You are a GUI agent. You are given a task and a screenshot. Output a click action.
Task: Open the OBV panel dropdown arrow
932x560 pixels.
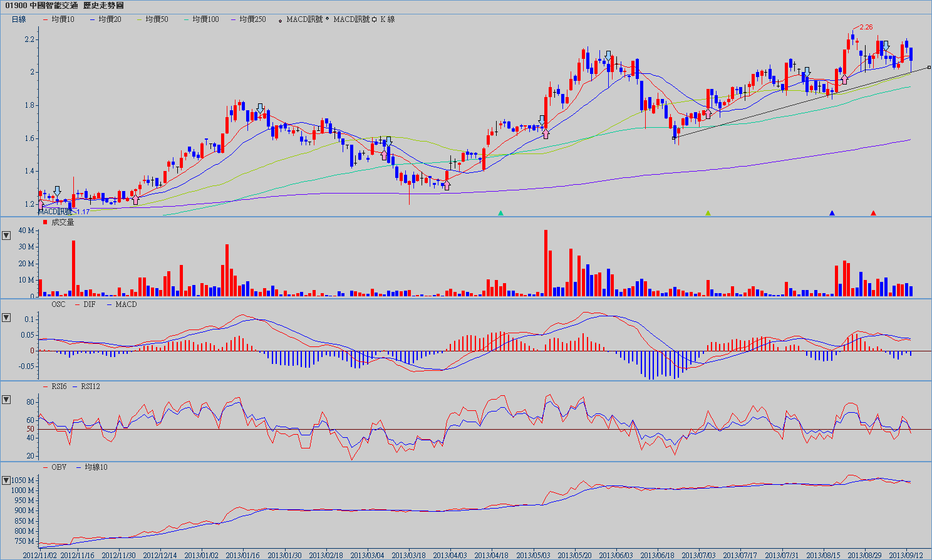[x=6, y=480]
